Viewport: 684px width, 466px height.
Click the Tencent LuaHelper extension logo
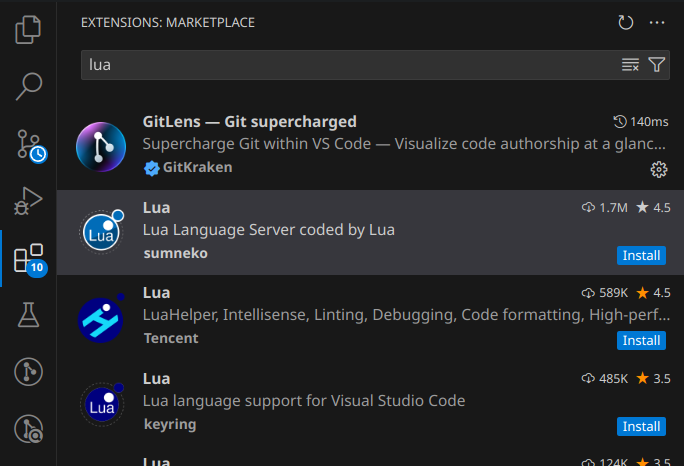tap(101, 319)
